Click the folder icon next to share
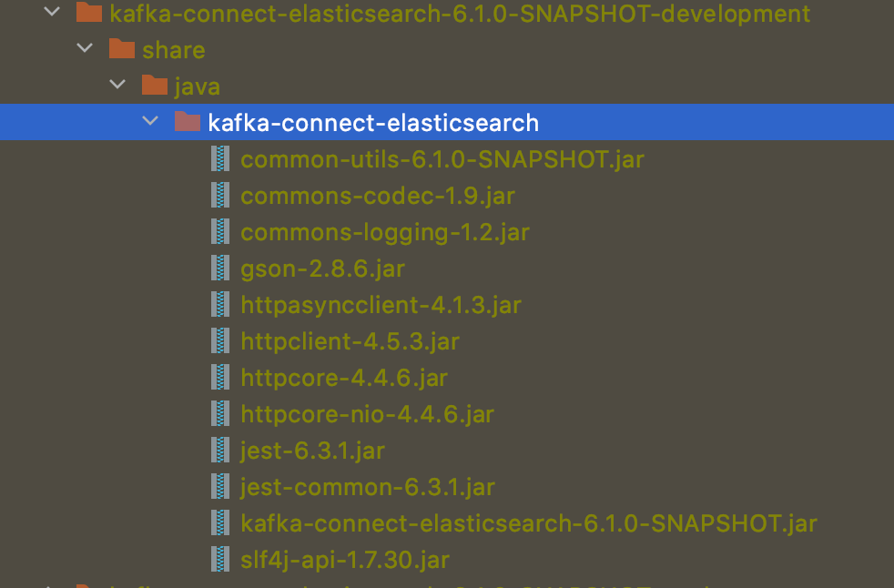Screen dimensions: 894x588 (121, 49)
